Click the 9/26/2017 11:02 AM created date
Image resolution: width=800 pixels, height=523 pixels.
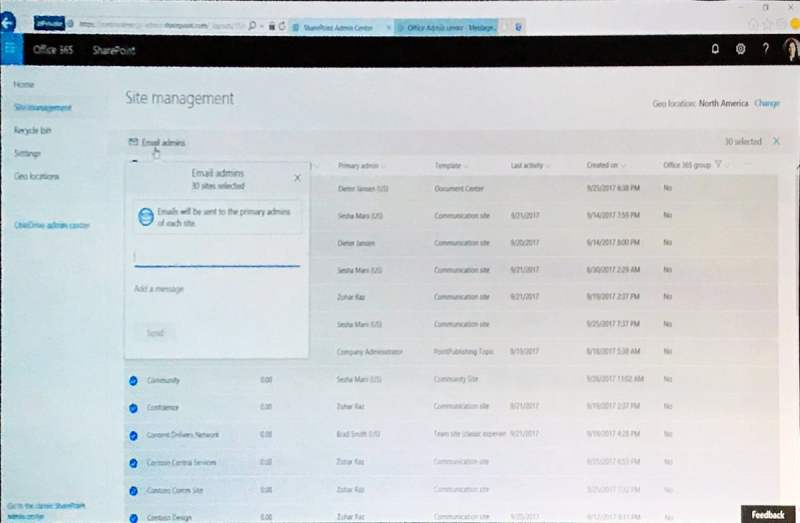615,379
